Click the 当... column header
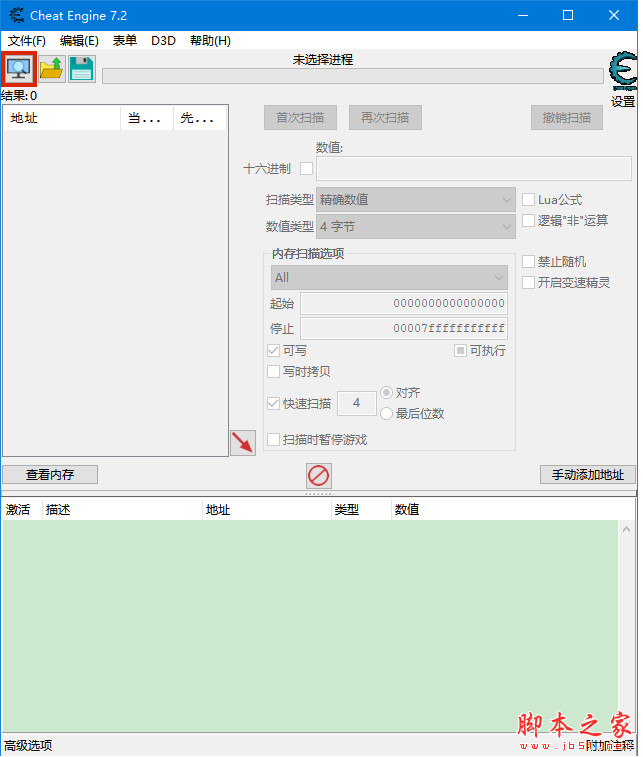Image resolution: width=643 pixels, height=757 pixels. click(147, 118)
